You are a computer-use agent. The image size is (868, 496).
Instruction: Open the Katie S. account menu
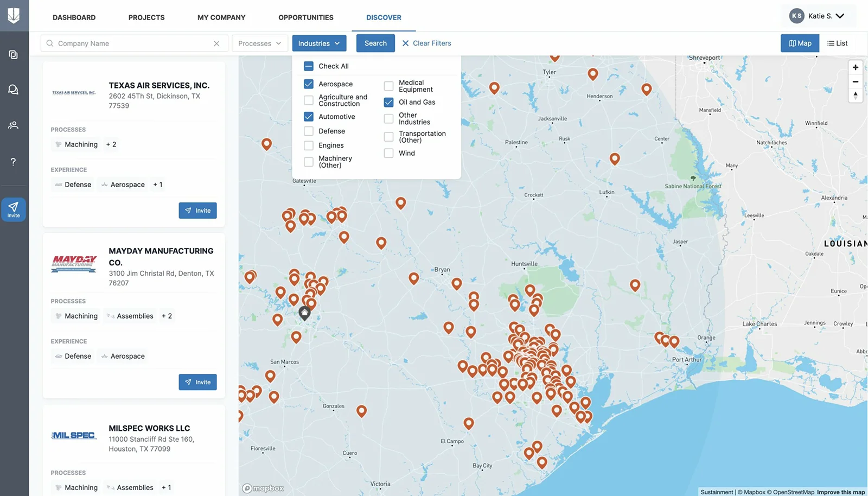819,16
